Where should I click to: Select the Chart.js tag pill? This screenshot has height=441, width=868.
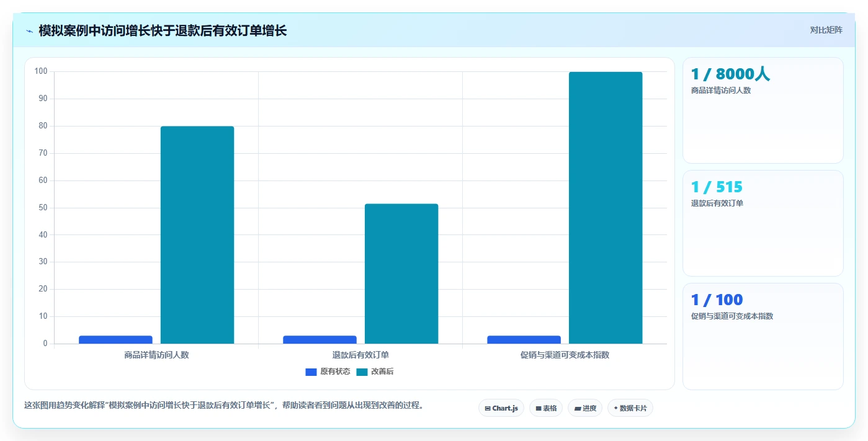point(501,408)
